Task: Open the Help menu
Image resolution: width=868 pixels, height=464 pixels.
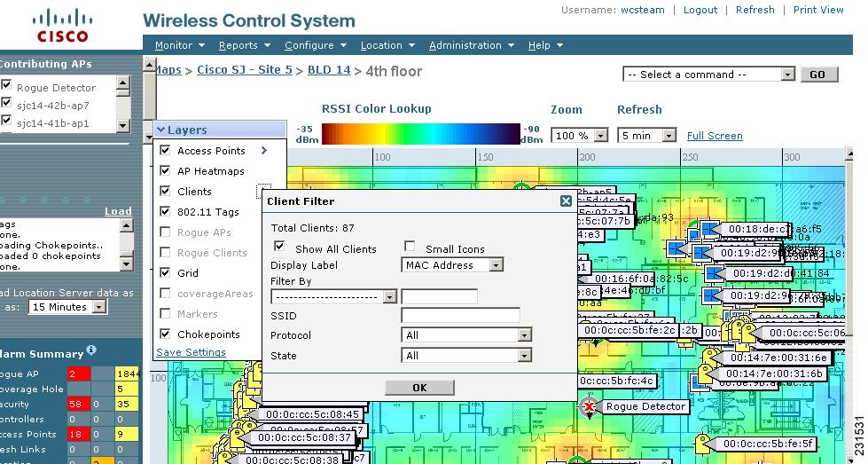Action: click(545, 45)
